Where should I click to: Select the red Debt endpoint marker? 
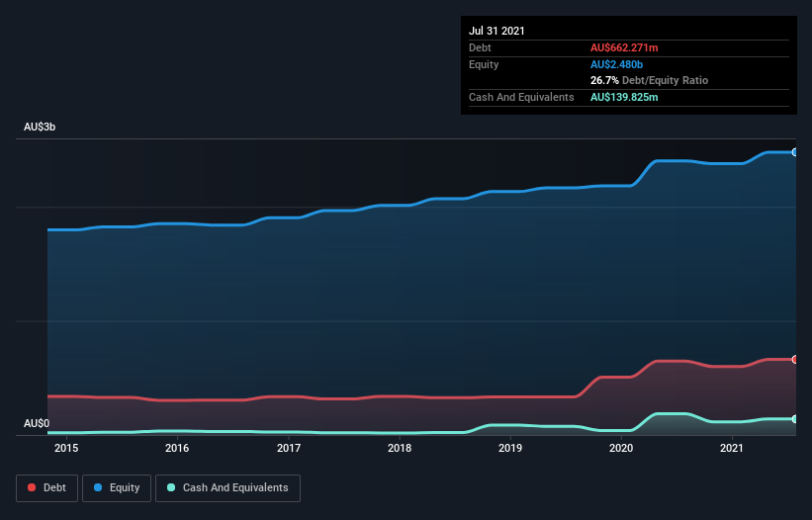pos(794,359)
